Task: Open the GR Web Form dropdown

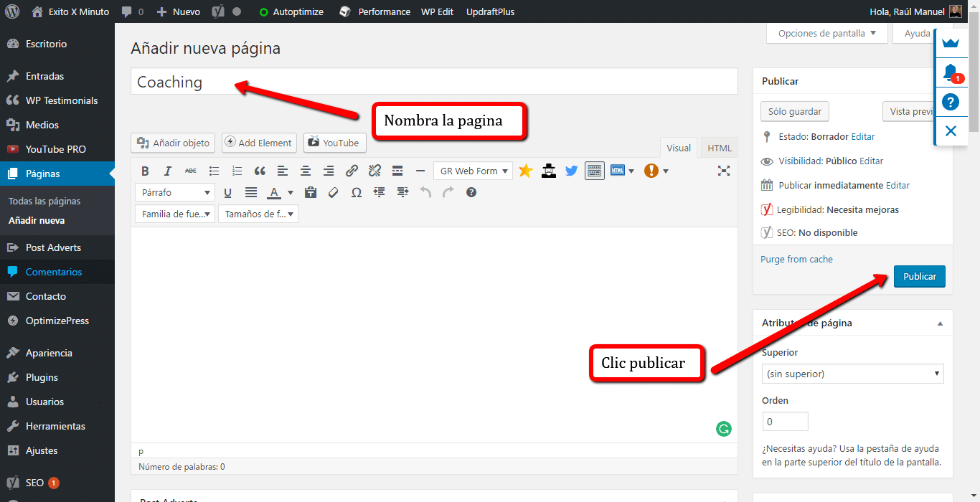Action: point(473,171)
